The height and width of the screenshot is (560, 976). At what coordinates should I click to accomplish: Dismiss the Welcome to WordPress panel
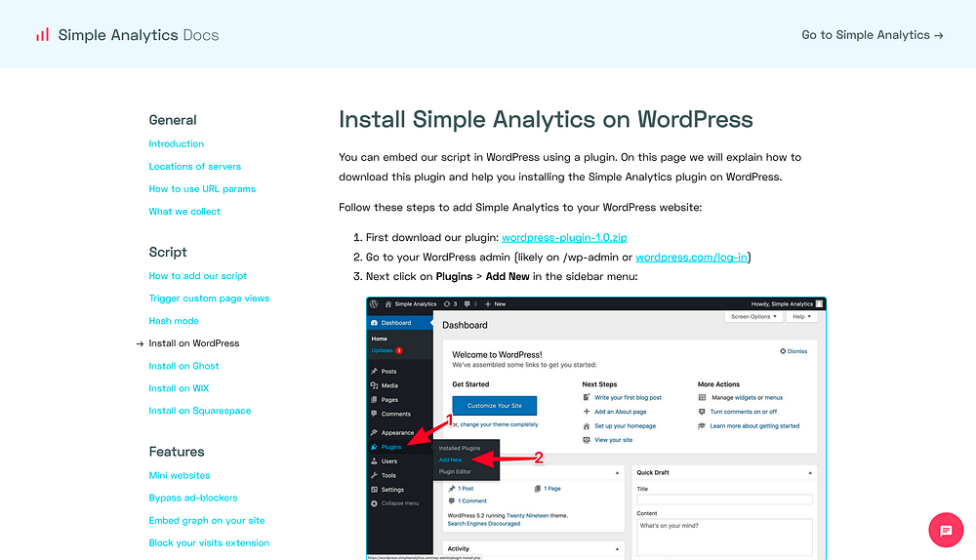(793, 351)
